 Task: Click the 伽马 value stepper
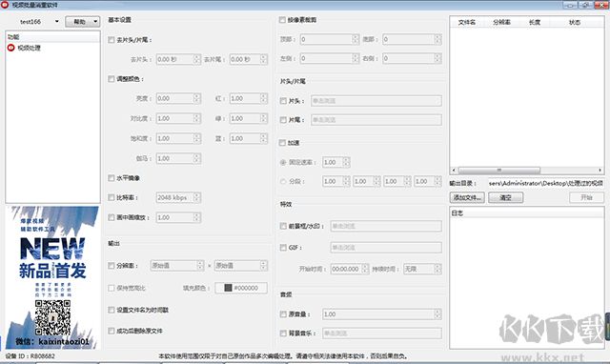197,158
